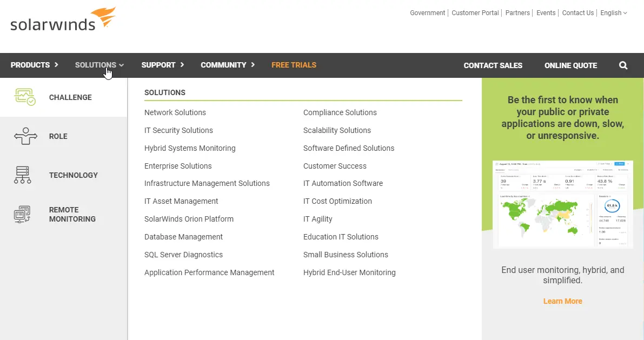Open the Customer Portal link
The height and width of the screenshot is (340, 644).
[x=475, y=13]
